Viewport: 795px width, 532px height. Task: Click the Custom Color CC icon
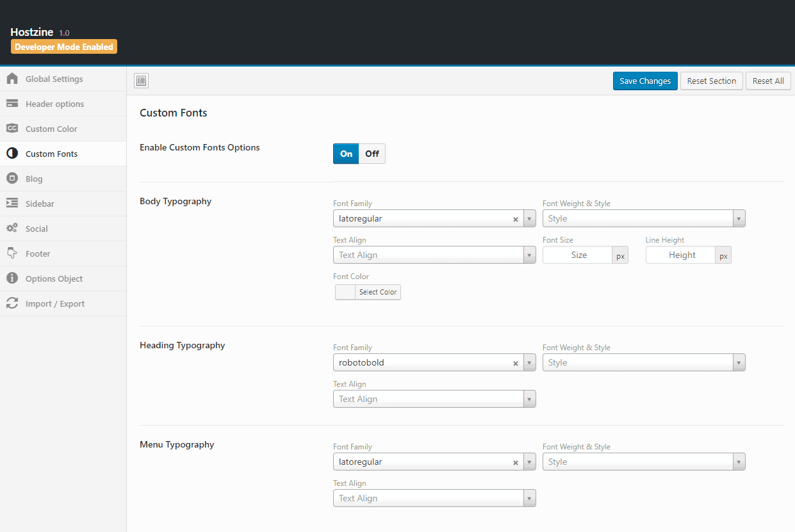(12, 129)
